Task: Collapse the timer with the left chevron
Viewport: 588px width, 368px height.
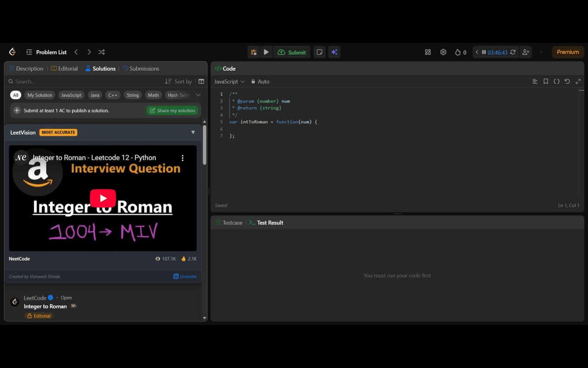Action: 477,52
